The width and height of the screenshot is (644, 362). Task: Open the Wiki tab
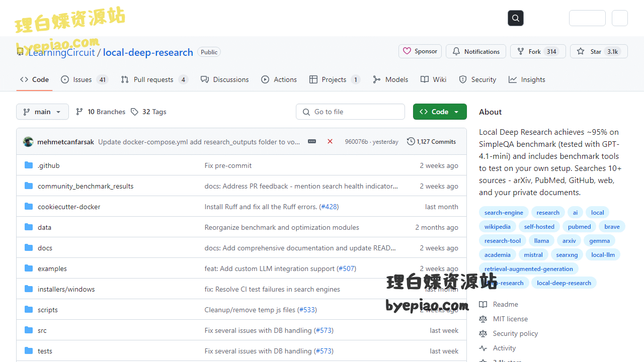pos(433,79)
